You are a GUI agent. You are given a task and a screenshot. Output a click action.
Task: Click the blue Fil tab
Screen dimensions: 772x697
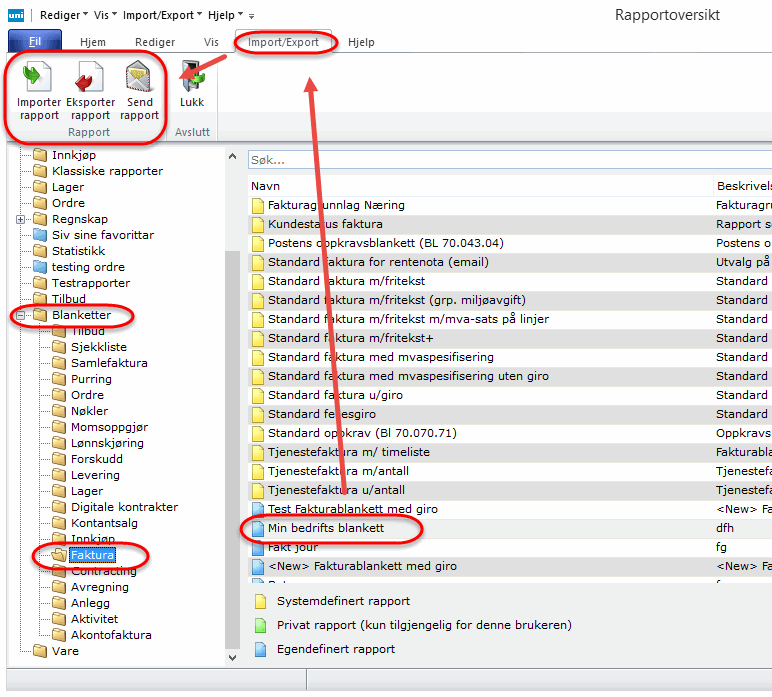[x=34, y=42]
